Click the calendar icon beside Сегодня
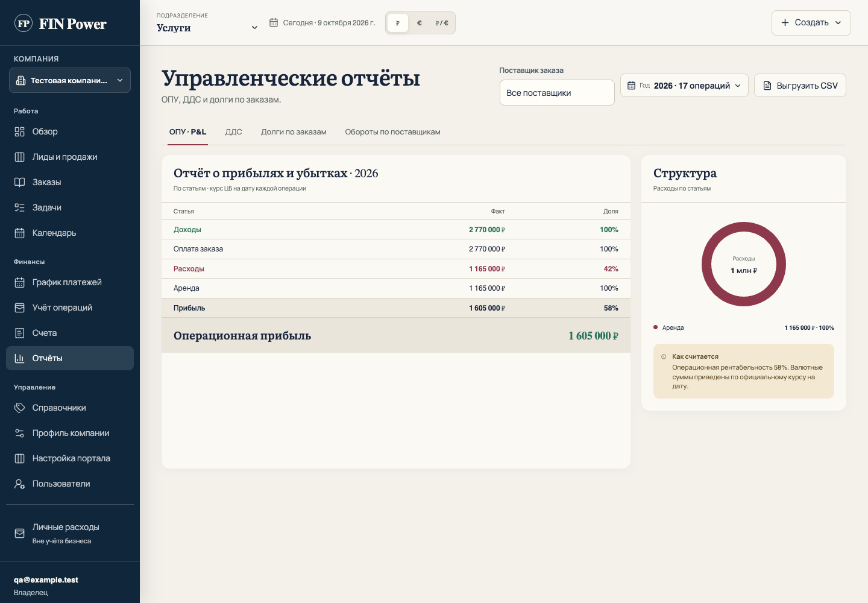The image size is (868, 603). coord(273,22)
